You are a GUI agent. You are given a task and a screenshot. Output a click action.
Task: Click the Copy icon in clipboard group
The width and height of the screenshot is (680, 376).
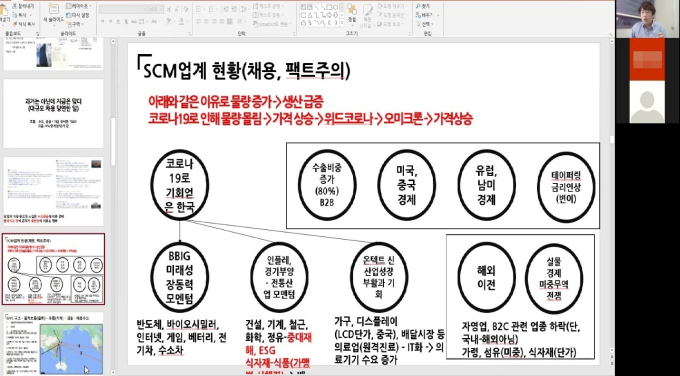[15, 16]
